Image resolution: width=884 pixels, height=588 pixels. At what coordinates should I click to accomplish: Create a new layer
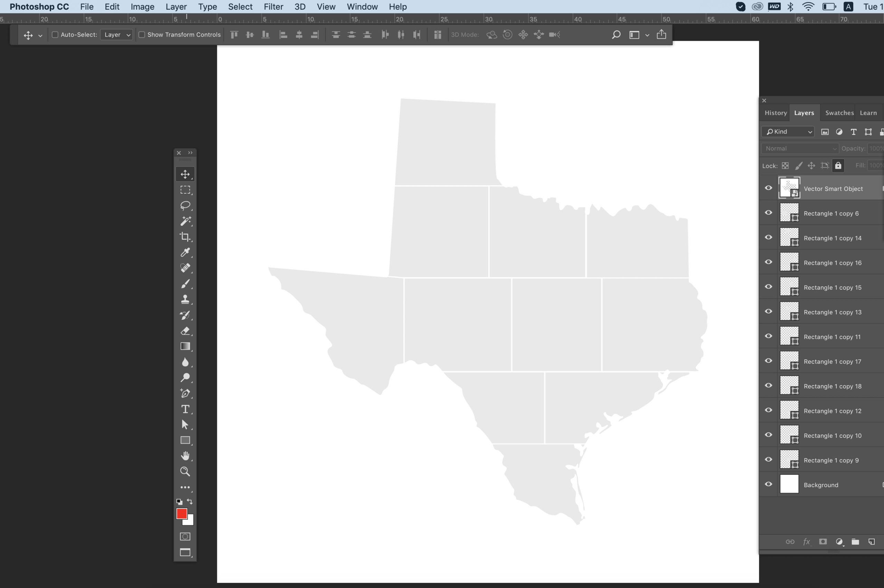pyautogui.click(x=872, y=541)
